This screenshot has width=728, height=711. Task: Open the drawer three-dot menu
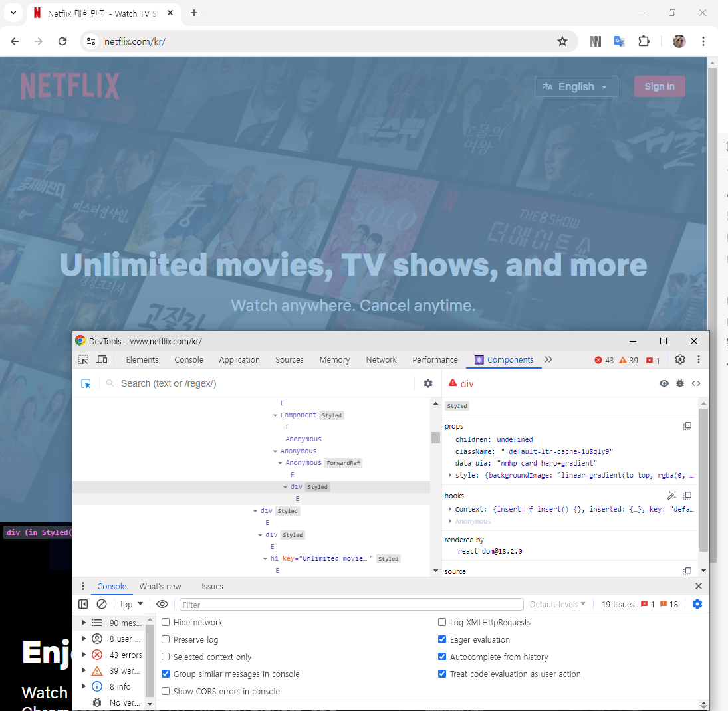point(83,586)
